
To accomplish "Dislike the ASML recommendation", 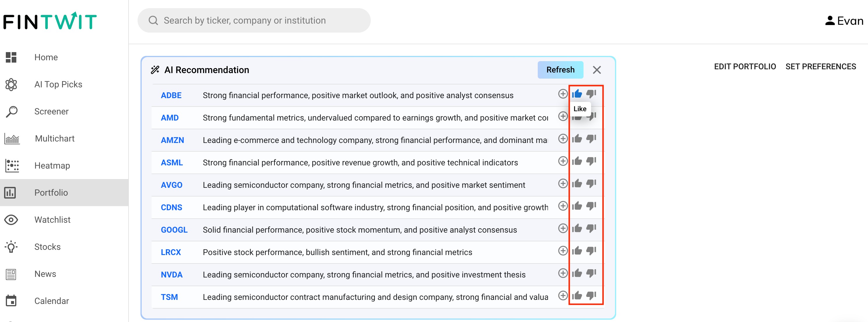I will click(x=591, y=161).
